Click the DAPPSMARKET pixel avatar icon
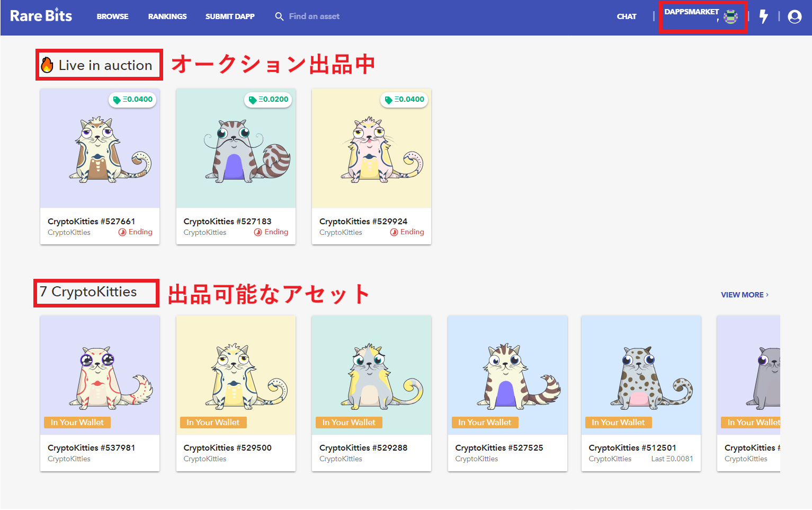This screenshot has height=510, width=812. tap(731, 17)
